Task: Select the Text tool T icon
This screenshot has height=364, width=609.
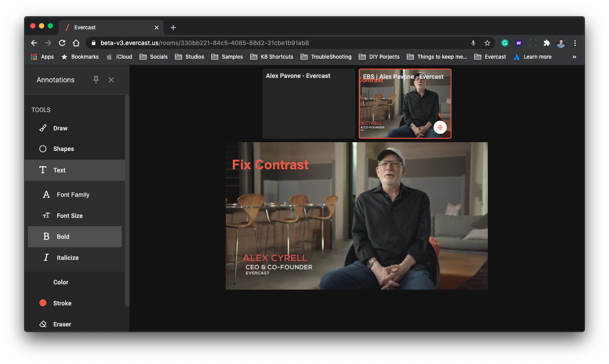Action: [43, 170]
